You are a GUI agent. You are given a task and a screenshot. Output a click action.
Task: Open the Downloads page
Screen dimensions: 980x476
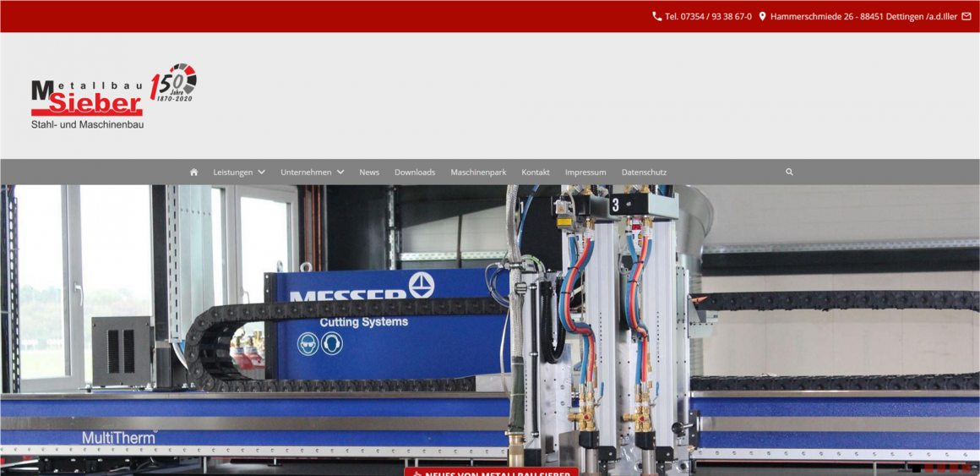pyautogui.click(x=415, y=172)
